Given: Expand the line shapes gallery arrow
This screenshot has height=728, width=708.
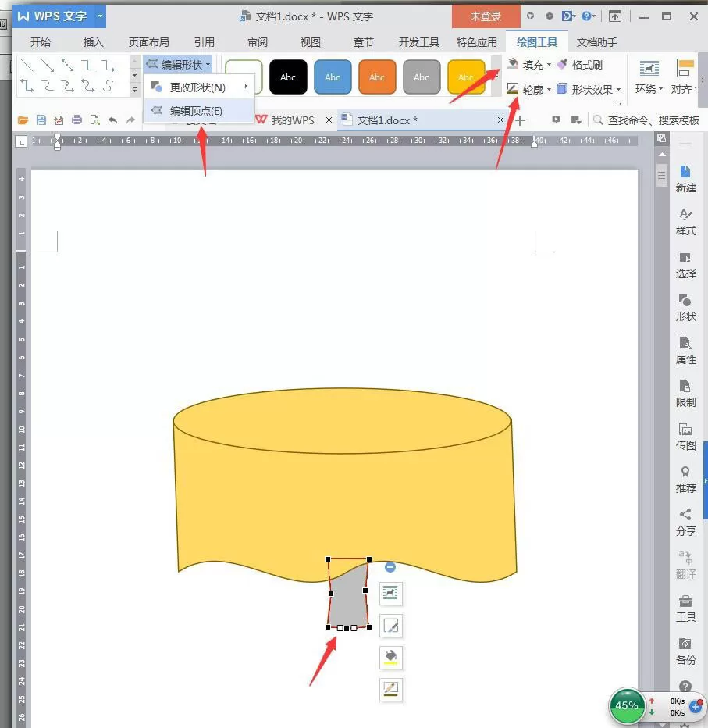Looking at the screenshot, I should pos(134,90).
